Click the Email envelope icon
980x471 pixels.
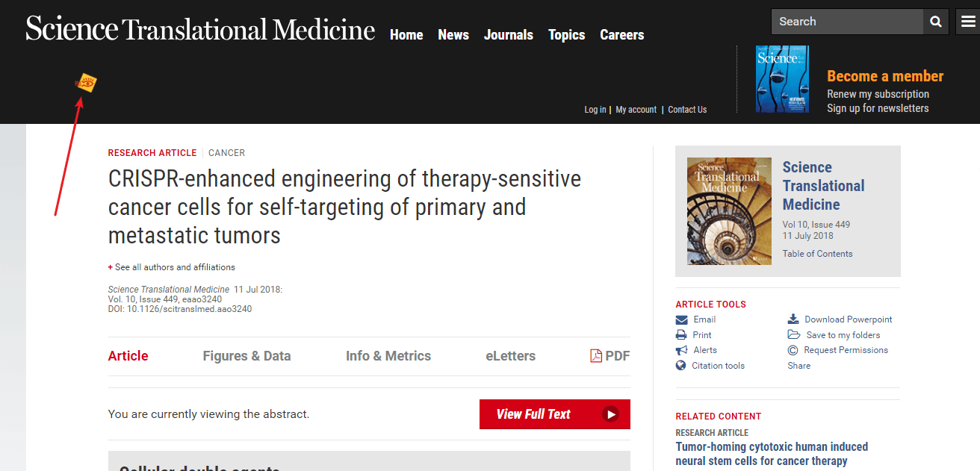(x=681, y=319)
